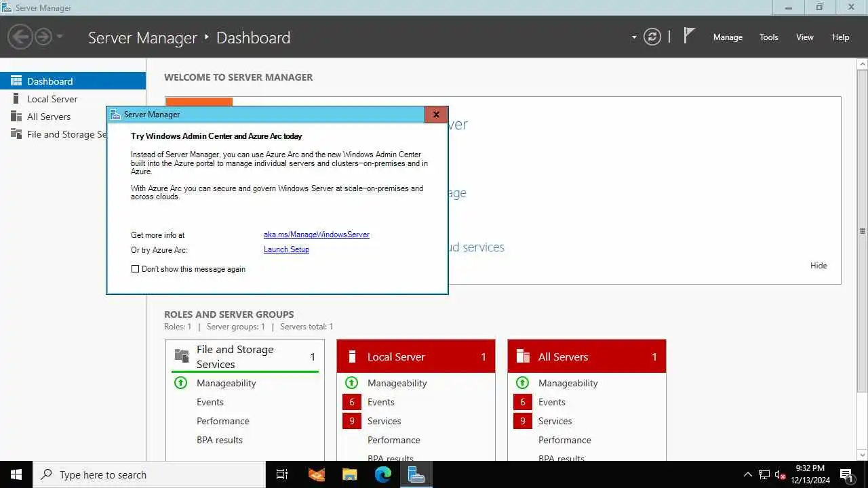Open Events in the File and Storage tile
Image resolution: width=868 pixels, height=488 pixels.
pos(210,402)
